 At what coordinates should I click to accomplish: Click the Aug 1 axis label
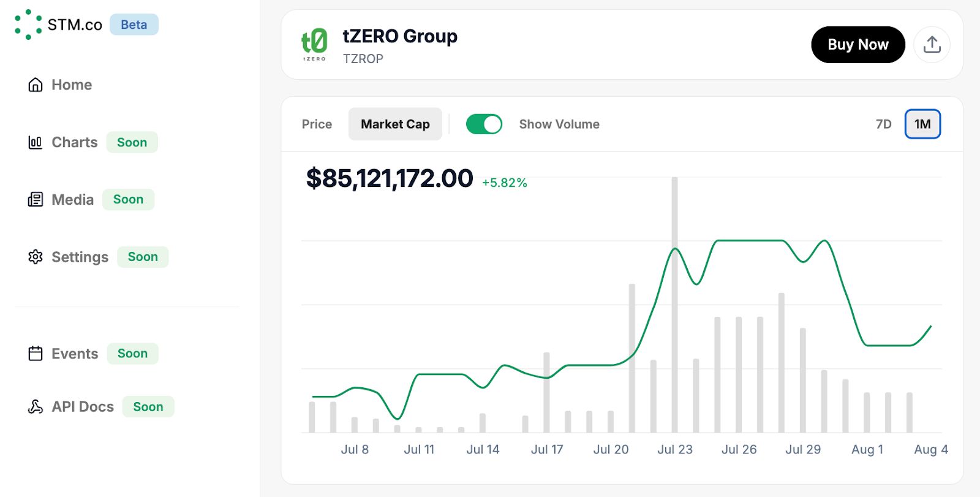click(x=867, y=449)
